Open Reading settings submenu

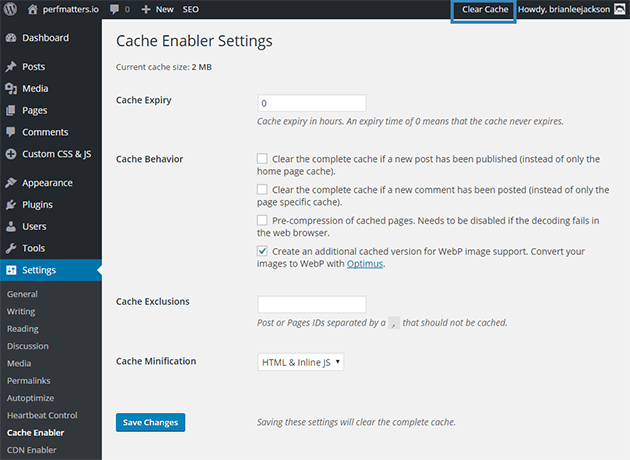pos(22,329)
